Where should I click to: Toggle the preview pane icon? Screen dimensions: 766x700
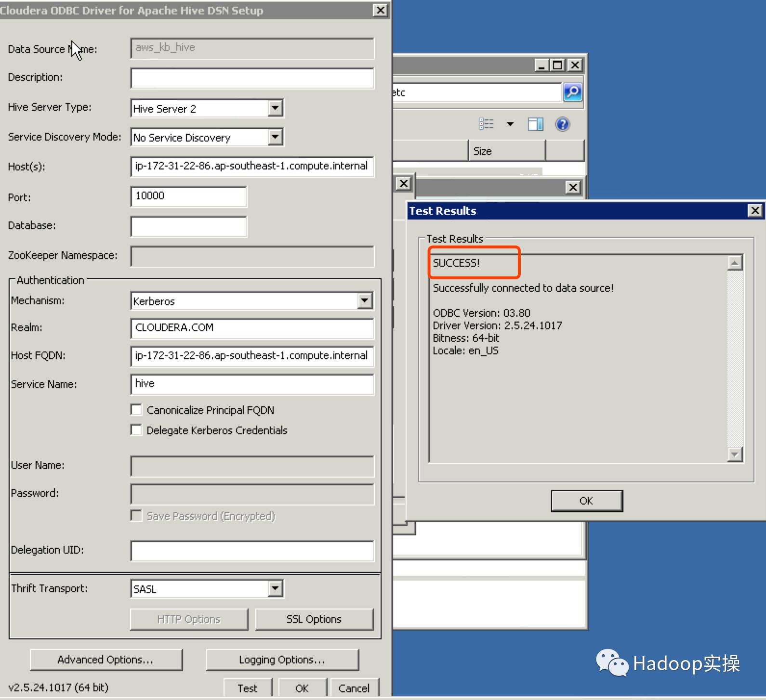[535, 124]
